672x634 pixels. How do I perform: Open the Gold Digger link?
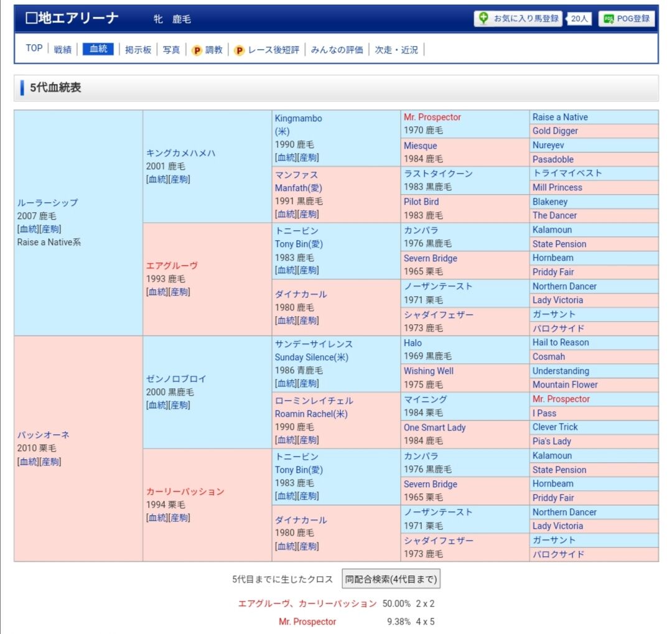555,131
